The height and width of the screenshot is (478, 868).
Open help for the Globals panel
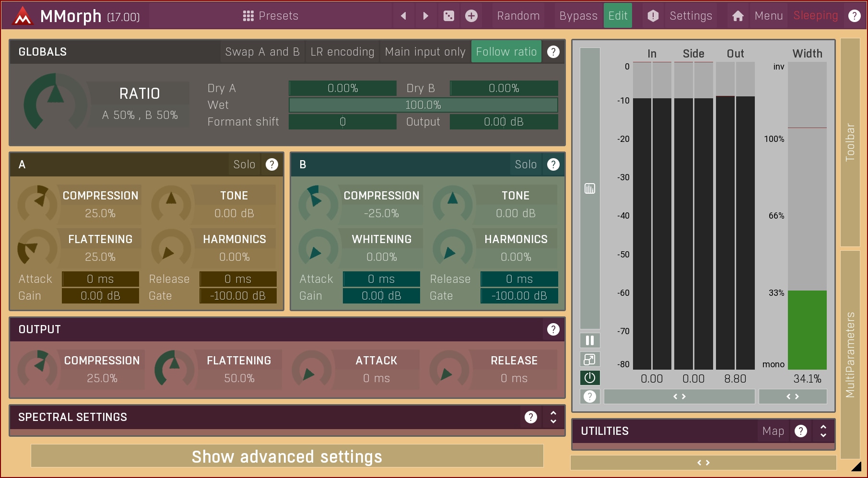point(553,52)
